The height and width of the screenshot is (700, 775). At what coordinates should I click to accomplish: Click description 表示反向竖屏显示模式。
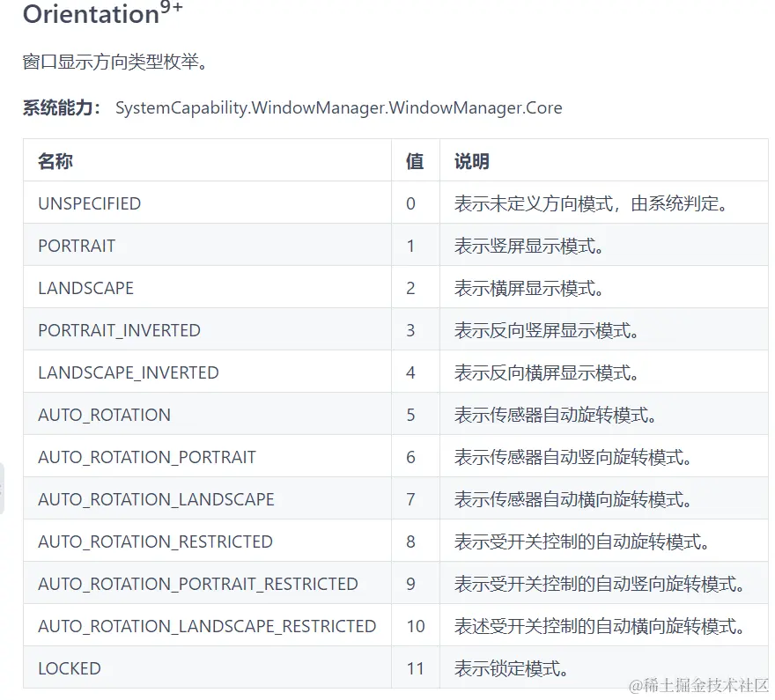click(547, 330)
